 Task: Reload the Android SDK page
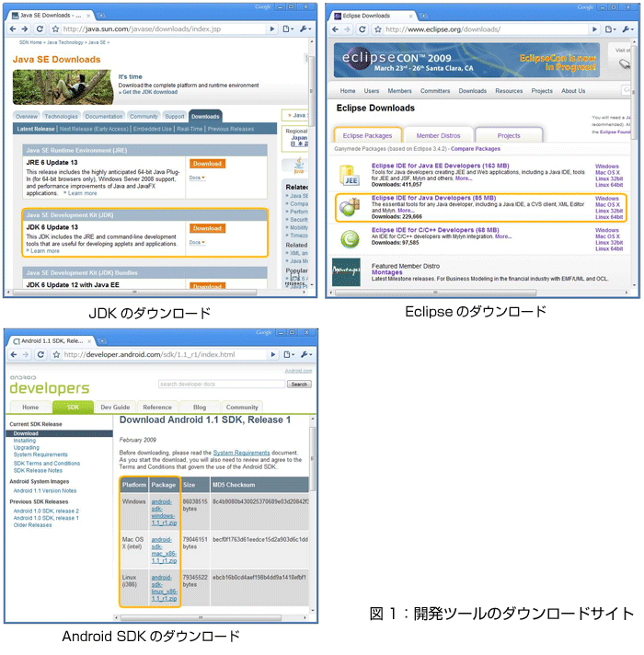click(40, 354)
